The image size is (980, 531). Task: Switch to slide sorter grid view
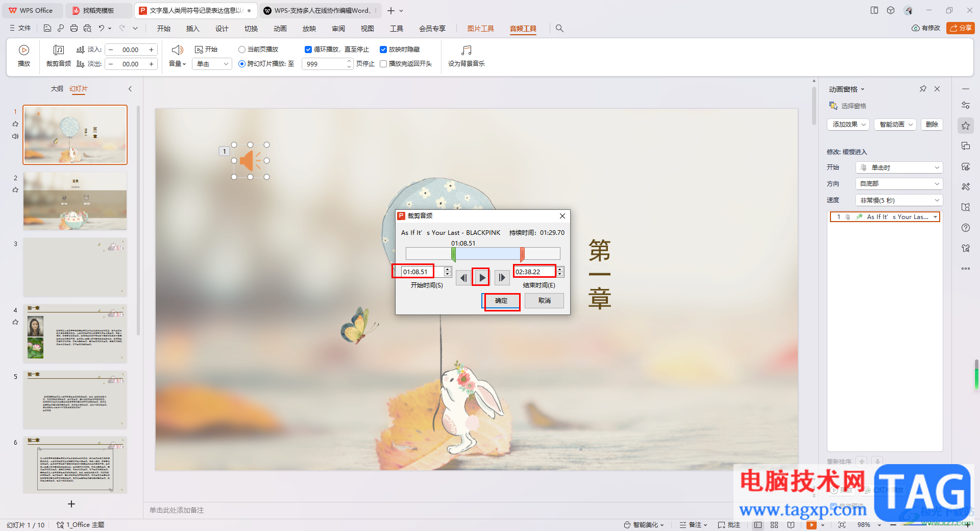pyautogui.click(x=774, y=525)
